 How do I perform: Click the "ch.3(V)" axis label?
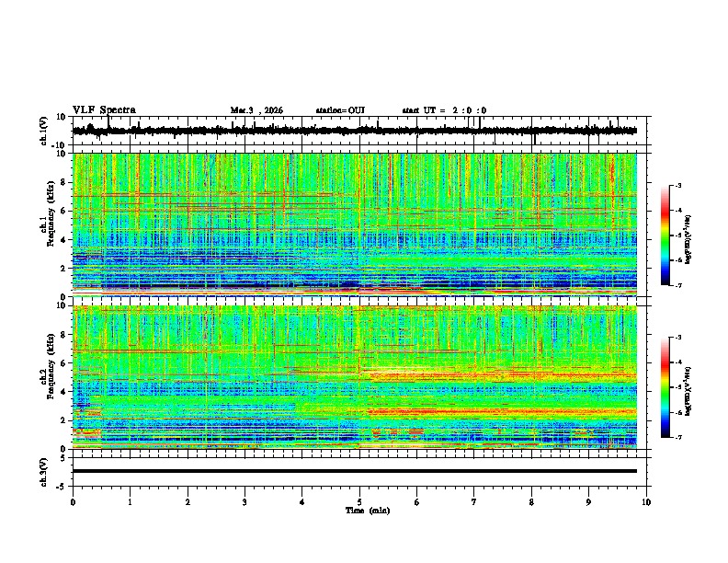(x=44, y=472)
